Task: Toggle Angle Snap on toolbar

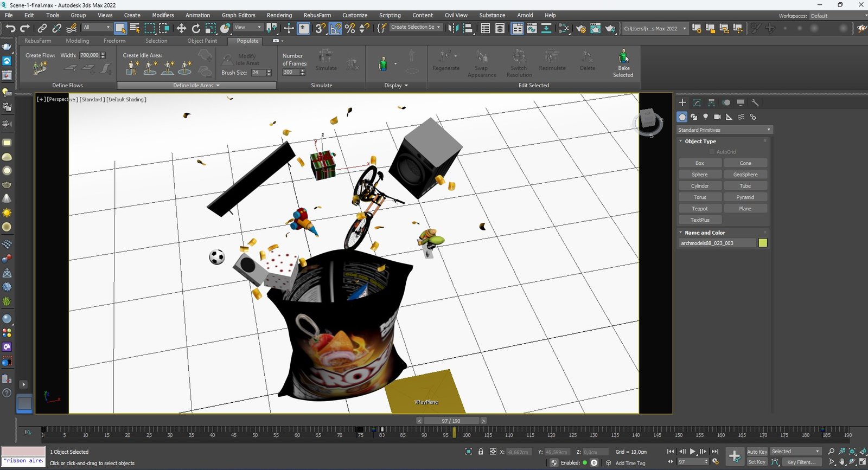Action: [335, 28]
